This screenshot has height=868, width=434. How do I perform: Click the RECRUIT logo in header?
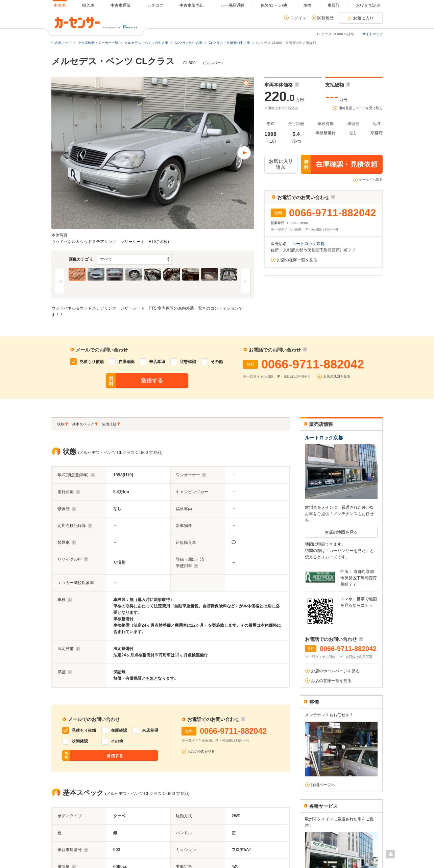point(130,27)
